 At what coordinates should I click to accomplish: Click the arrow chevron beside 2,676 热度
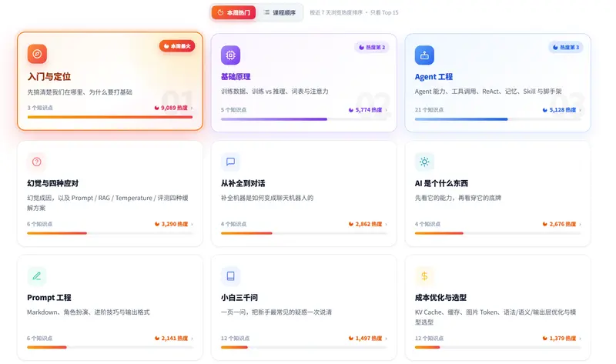pyautogui.click(x=581, y=224)
